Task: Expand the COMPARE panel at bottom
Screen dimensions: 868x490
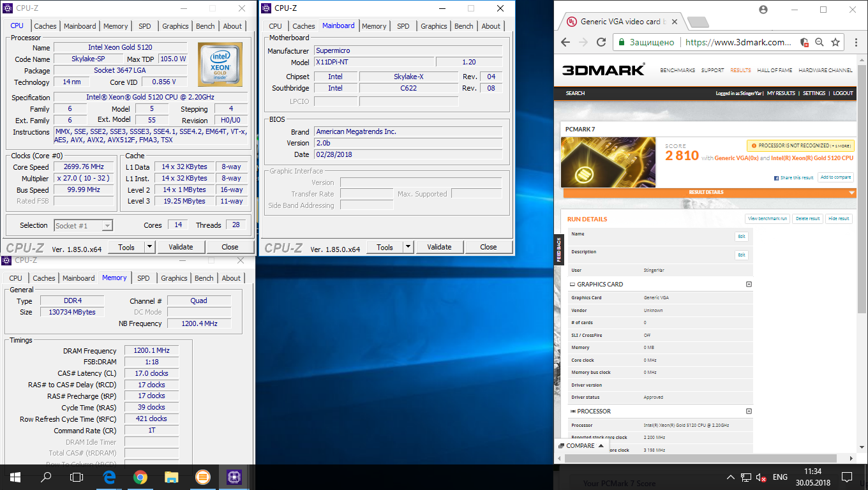Action: pyautogui.click(x=581, y=445)
